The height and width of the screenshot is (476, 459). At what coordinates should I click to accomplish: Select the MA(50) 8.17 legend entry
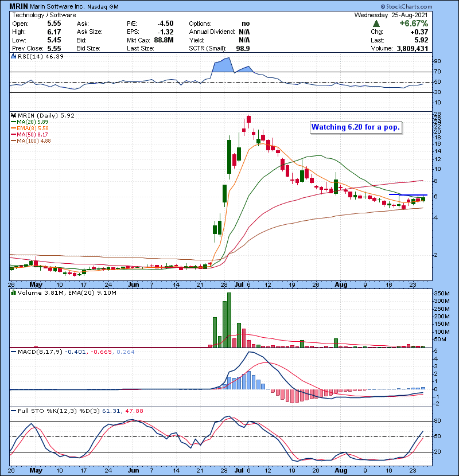(29, 134)
